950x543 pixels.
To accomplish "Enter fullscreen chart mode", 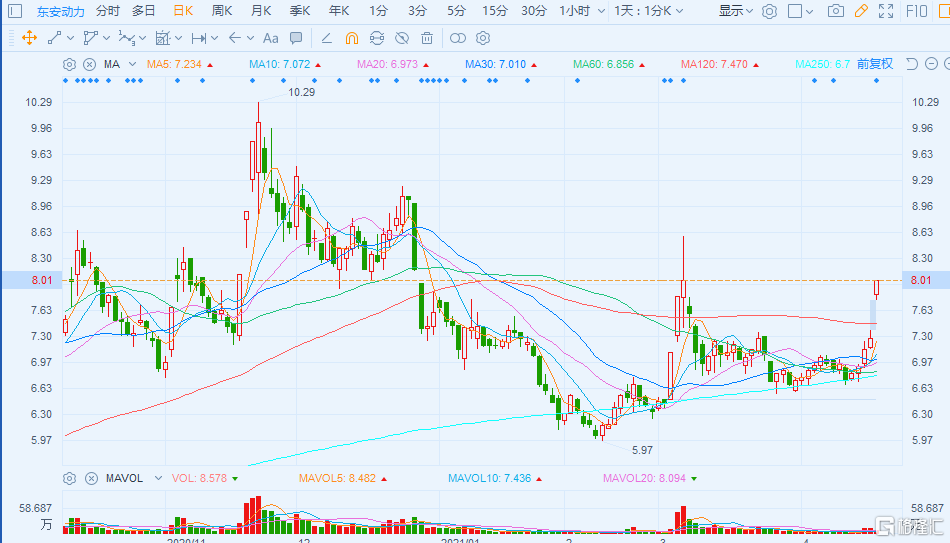I will (x=886, y=11).
